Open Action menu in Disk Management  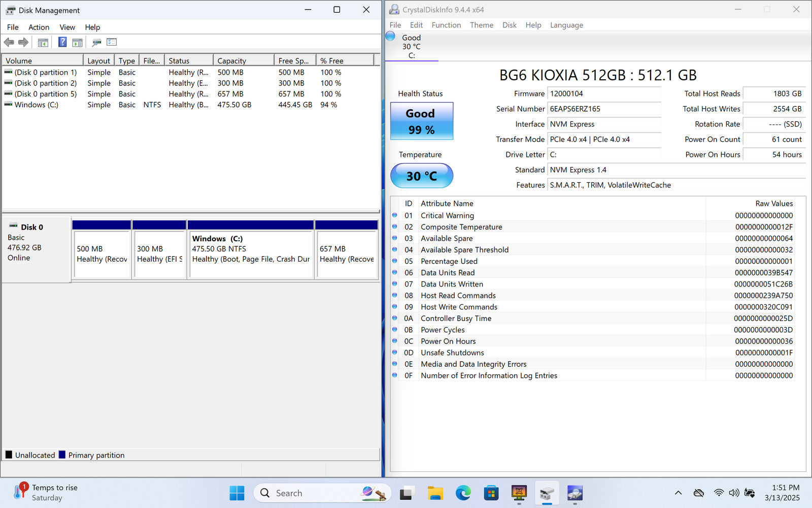click(39, 27)
